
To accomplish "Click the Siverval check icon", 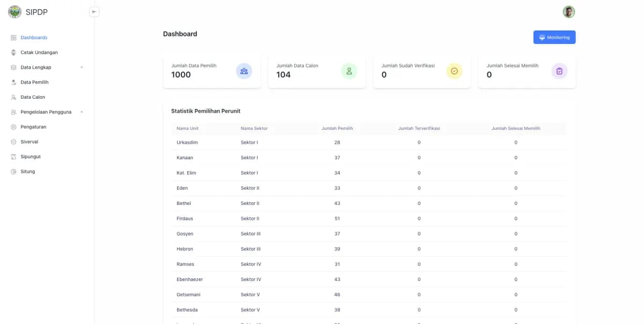I will click(14, 142).
